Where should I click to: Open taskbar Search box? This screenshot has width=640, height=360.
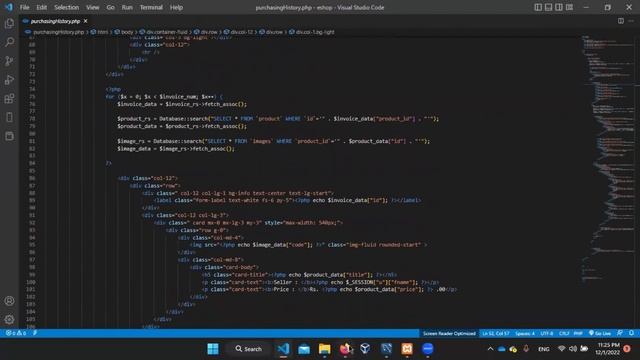click(x=249, y=349)
